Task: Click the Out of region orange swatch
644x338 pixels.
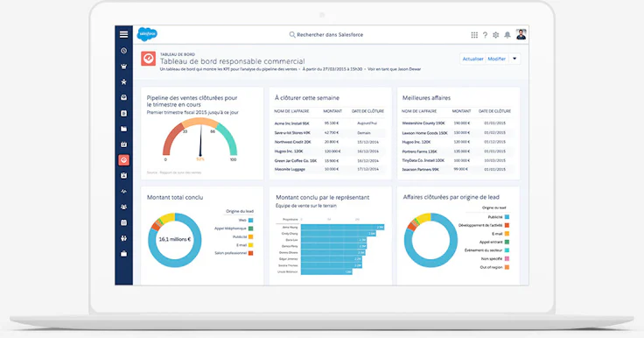Action: click(x=507, y=267)
